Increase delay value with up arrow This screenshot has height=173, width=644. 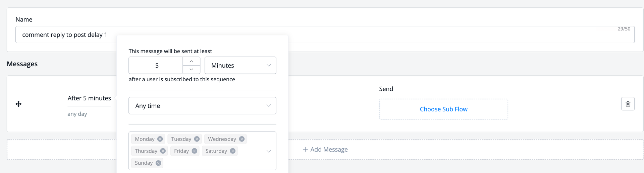pos(191,61)
